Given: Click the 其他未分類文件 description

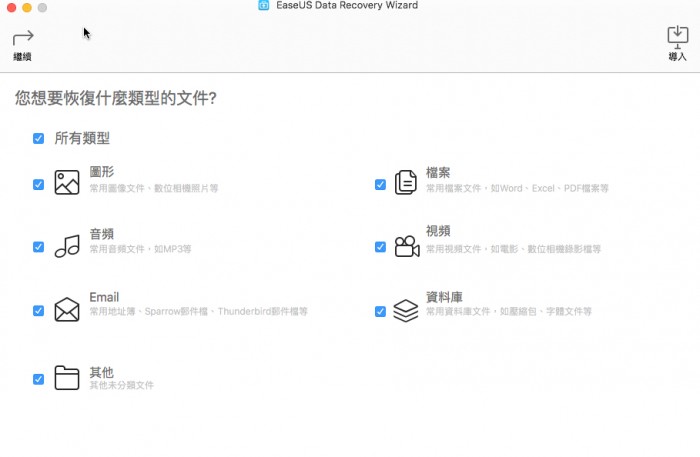Looking at the screenshot, I should point(121,385).
